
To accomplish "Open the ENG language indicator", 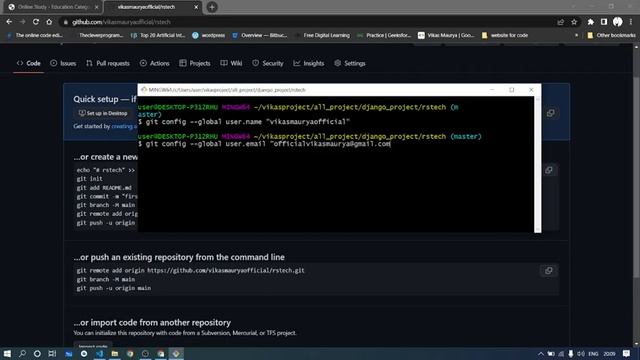I will click(593, 353).
